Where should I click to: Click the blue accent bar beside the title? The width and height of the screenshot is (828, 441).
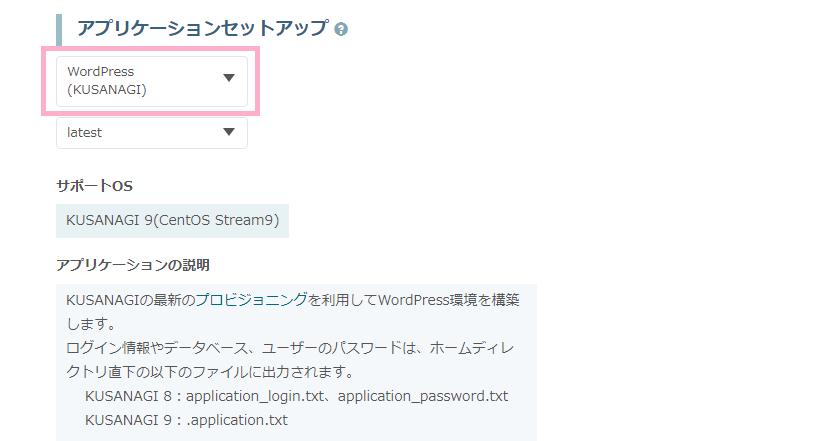[59, 29]
